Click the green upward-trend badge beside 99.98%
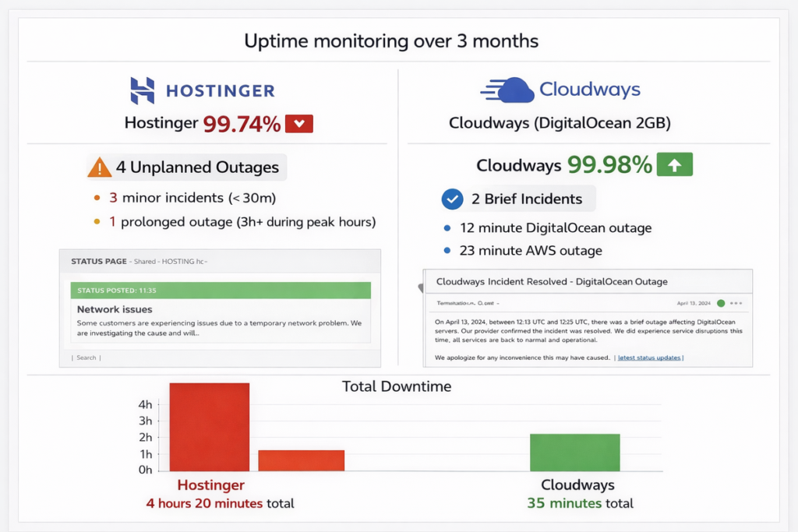This screenshot has height=532, width=798. click(x=676, y=164)
